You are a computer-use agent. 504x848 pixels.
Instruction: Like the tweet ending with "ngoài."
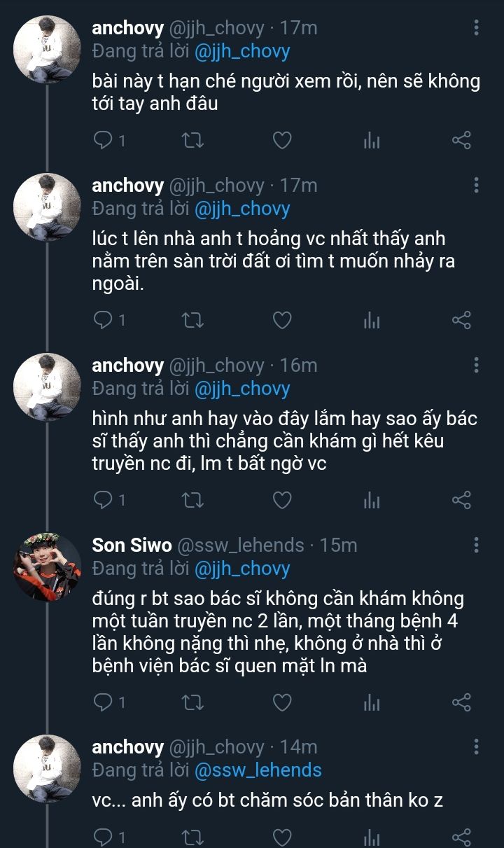click(x=281, y=321)
